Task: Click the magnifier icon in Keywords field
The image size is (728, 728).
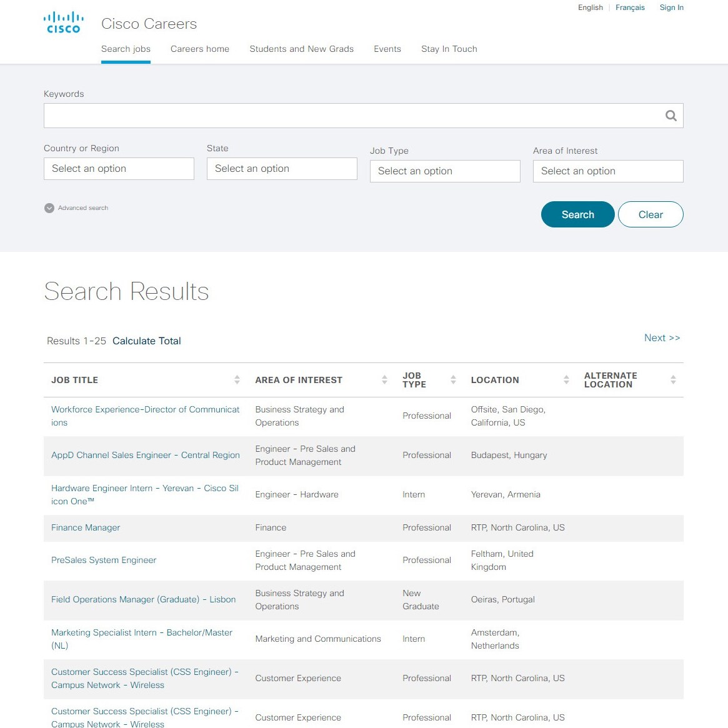Action: [671, 116]
